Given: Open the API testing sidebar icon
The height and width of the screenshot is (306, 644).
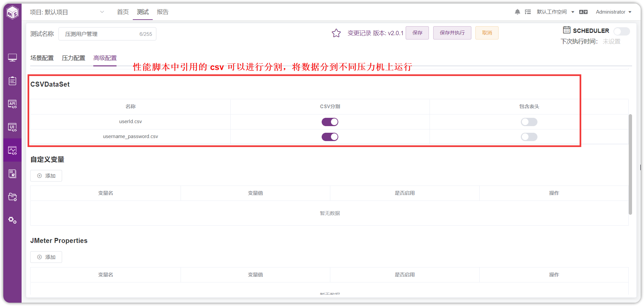Looking at the screenshot, I should [13, 104].
